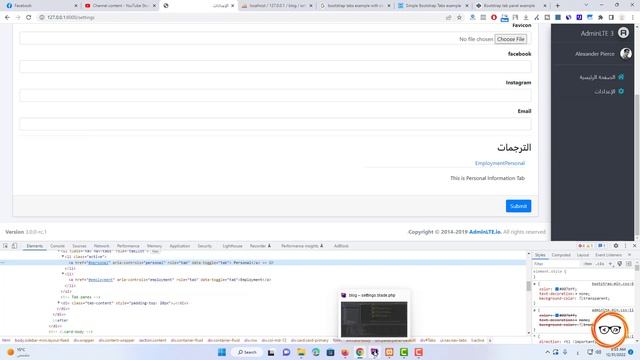
Task: Click the Filter field in Styles pane
Action: coord(557,264)
